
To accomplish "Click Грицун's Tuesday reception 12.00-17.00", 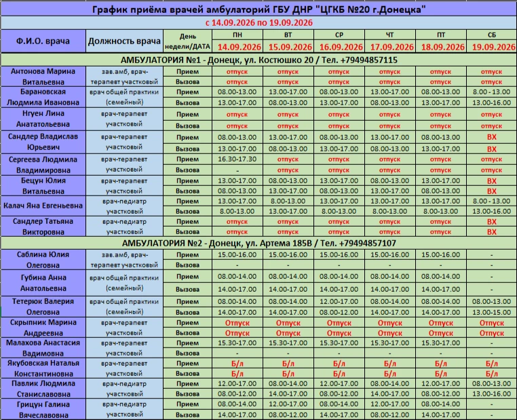I will [x=288, y=404].
